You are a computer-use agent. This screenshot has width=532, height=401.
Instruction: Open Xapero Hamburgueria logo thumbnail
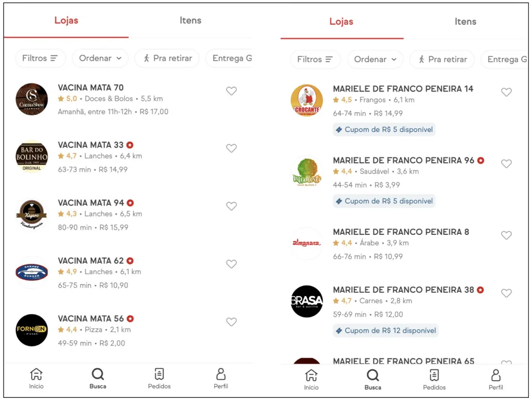pos(32,215)
